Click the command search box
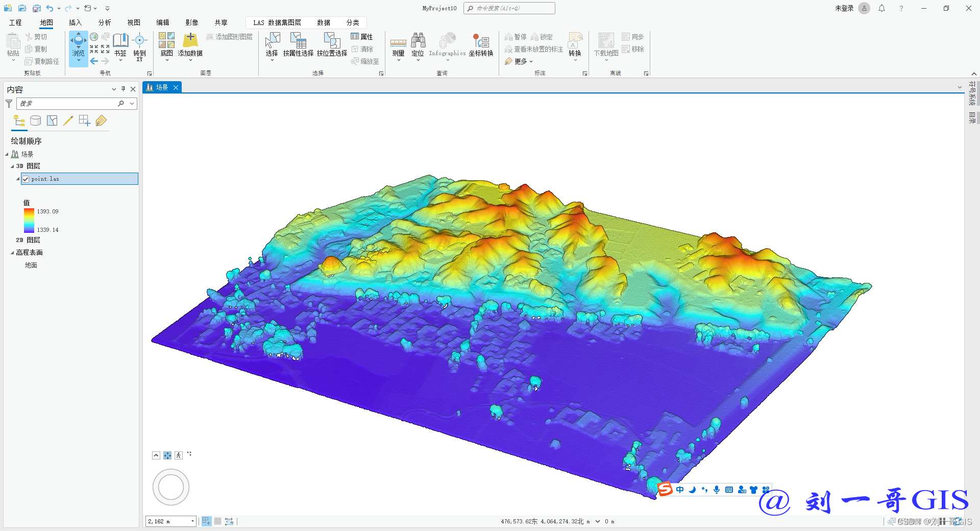This screenshot has height=531, width=980. pos(509,8)
